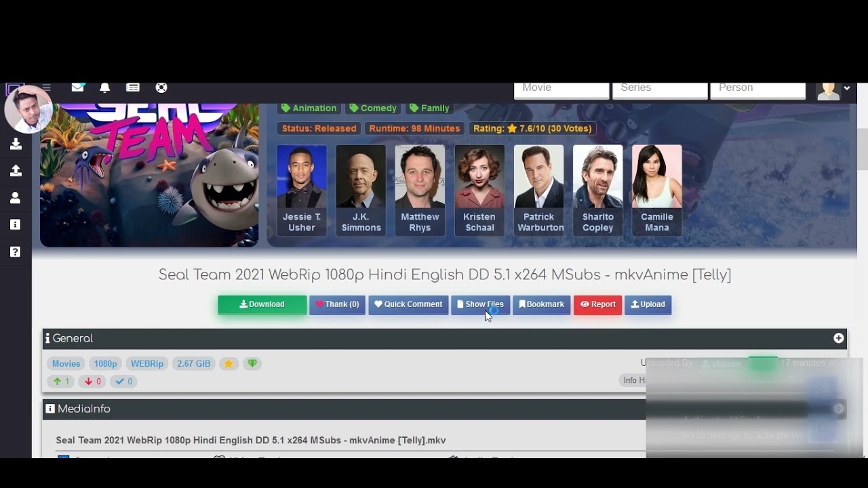The image size is (868, 488).
Task: Click the 1080p resolution tag
Action: coord(105,363)
